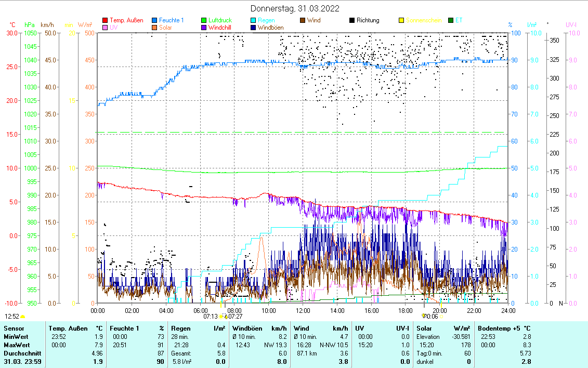Viewport: 588px width, 368px height.
Task: Click the "Elevation" label in Solar column
Action: click(x=429, y=337)
